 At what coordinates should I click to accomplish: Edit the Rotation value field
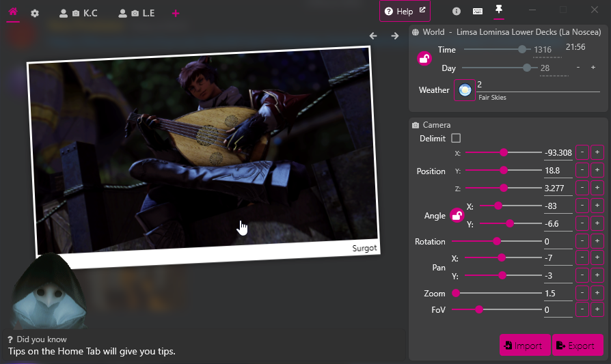[558, 242]
